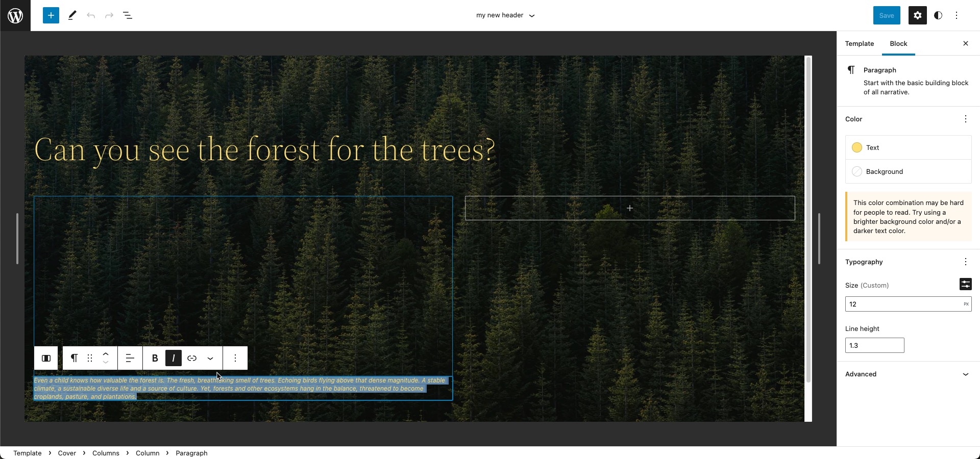The width and height of the screenshot is (980, 459).
Task: Open the Styles panel icon
Action: pyautogui.click(x=938, y=15)
